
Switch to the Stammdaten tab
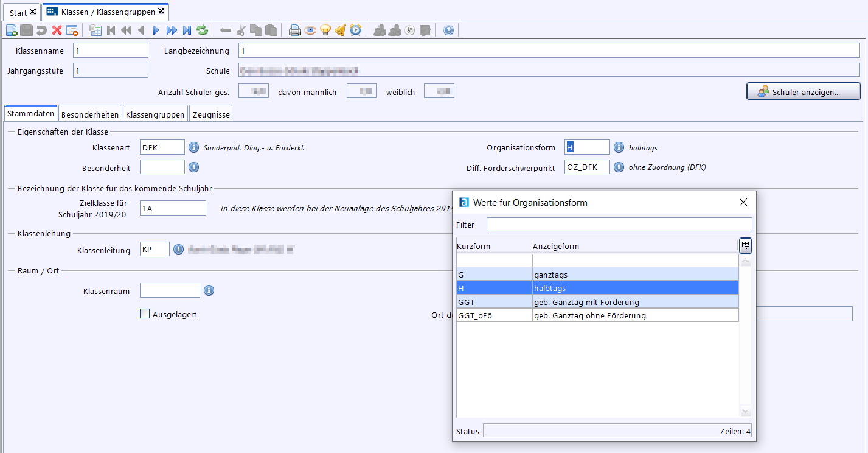point(31,114)
